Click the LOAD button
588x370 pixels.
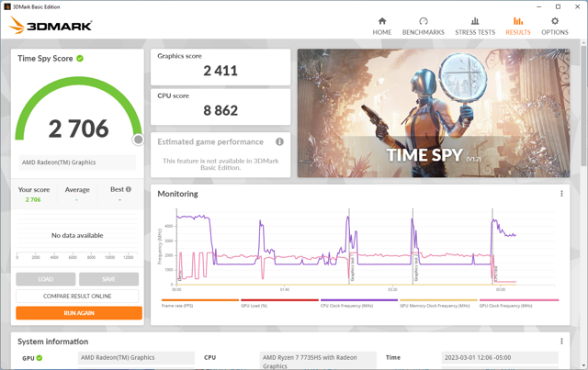[46, 279]
